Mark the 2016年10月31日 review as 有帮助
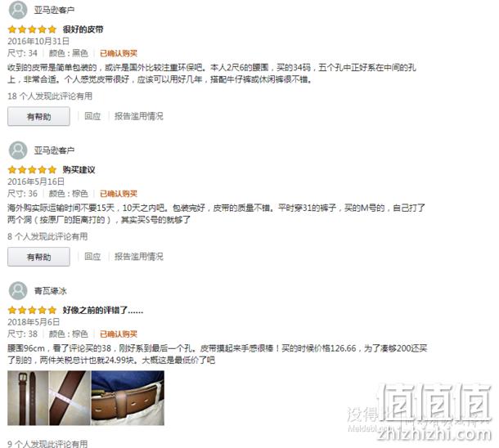The height and width of the screenshot is (448, 499). 38,116
